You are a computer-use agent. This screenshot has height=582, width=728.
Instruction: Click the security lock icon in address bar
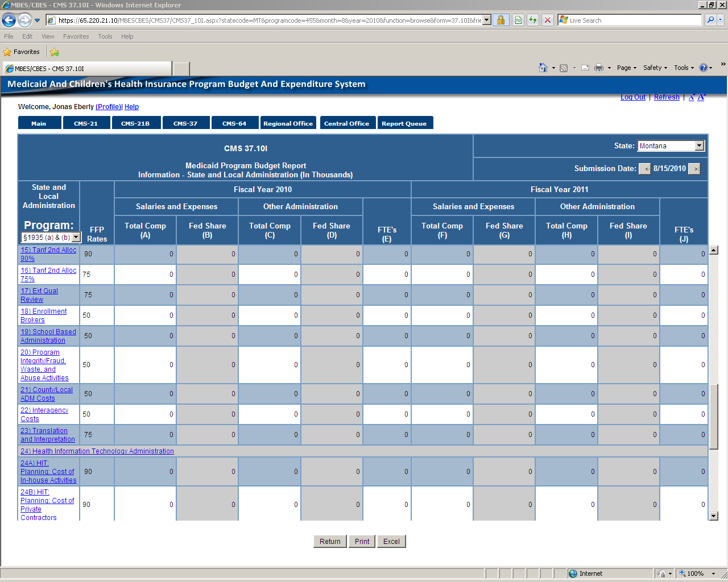click(x=500, y=20)
